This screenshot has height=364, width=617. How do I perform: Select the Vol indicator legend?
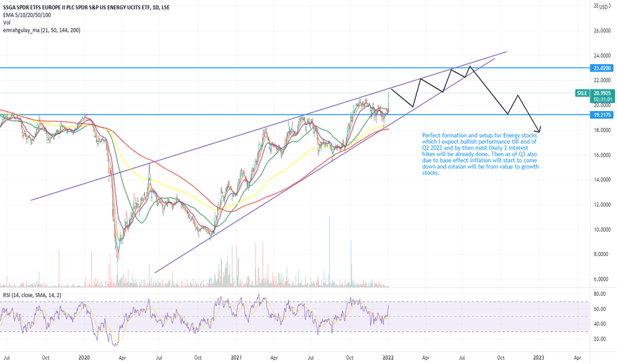[7, 23]
